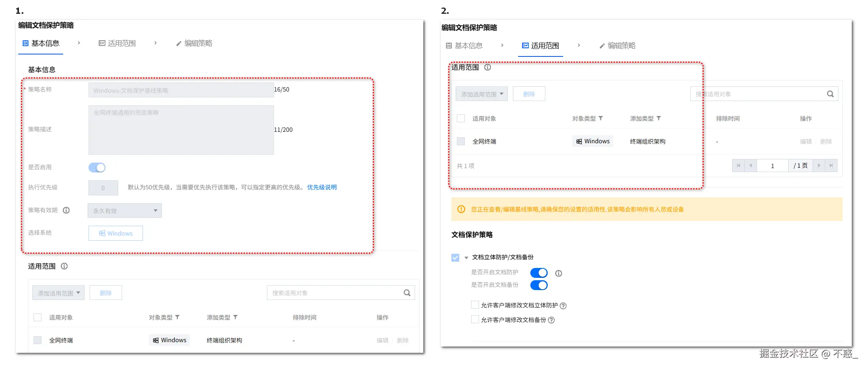Click 编辑 for 全网终端 in panel 2
868x369 pixels.
806,141
